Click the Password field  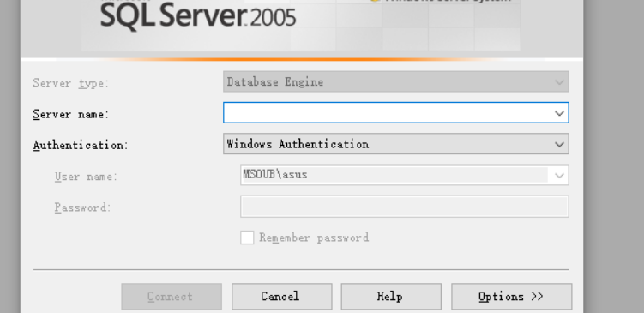(405, 207)
